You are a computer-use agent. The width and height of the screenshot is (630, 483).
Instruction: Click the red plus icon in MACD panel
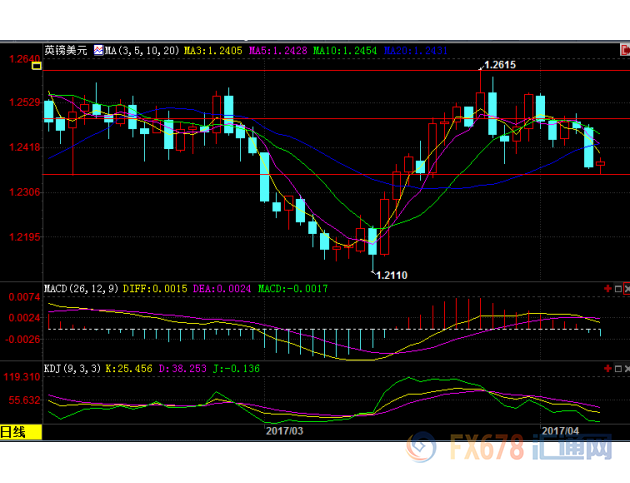coord(608,288)
